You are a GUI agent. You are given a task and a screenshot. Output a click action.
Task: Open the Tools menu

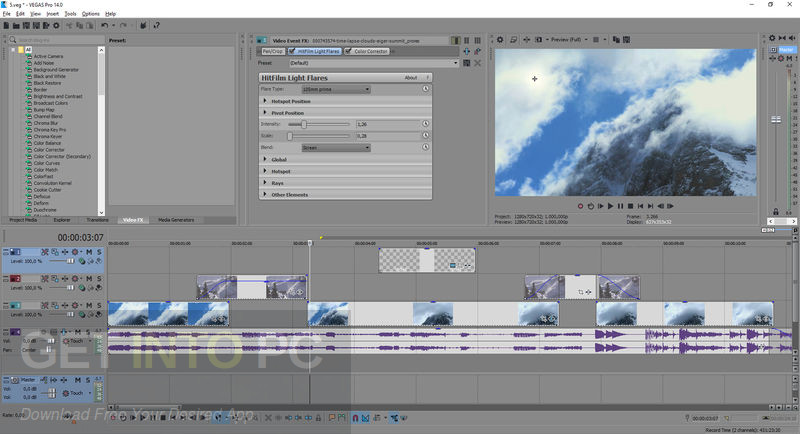point(70,14)
